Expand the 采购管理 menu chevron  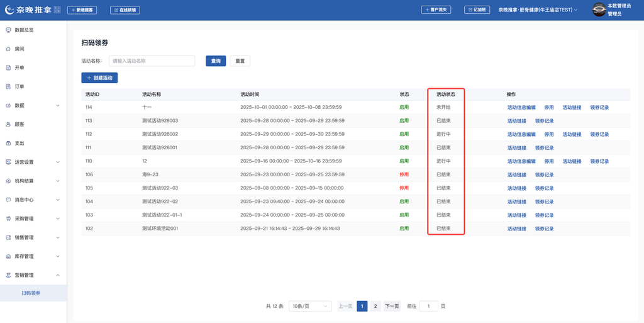[58, 218]
